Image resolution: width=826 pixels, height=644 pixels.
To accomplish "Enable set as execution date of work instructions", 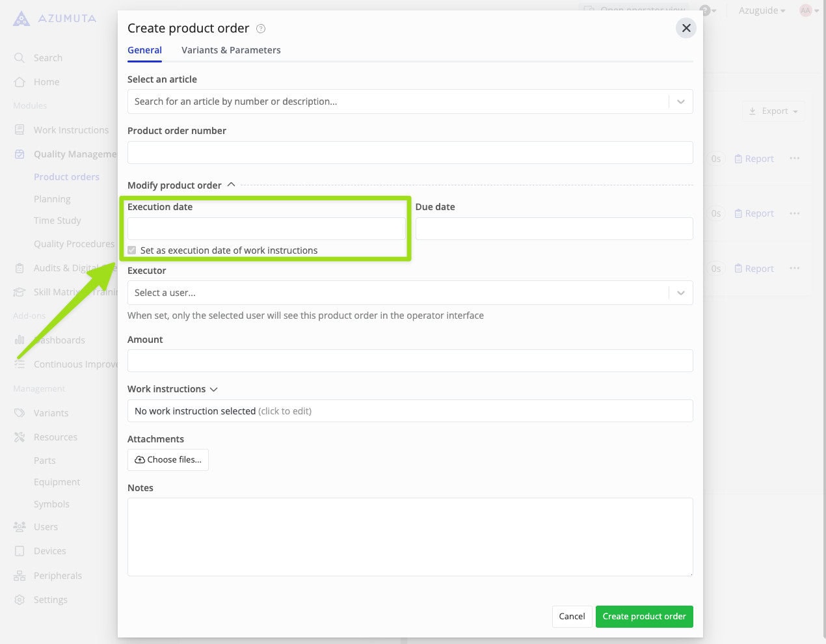I will point(132,250).
